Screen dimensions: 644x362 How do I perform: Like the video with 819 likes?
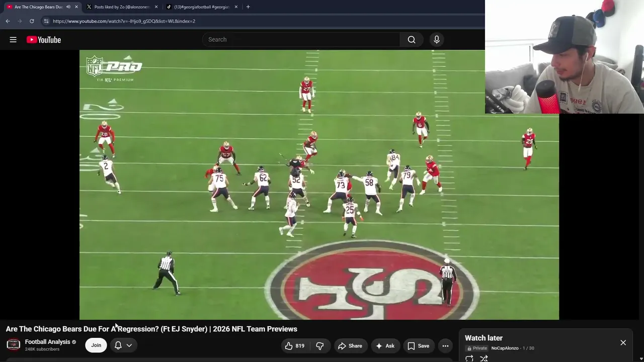294,346
